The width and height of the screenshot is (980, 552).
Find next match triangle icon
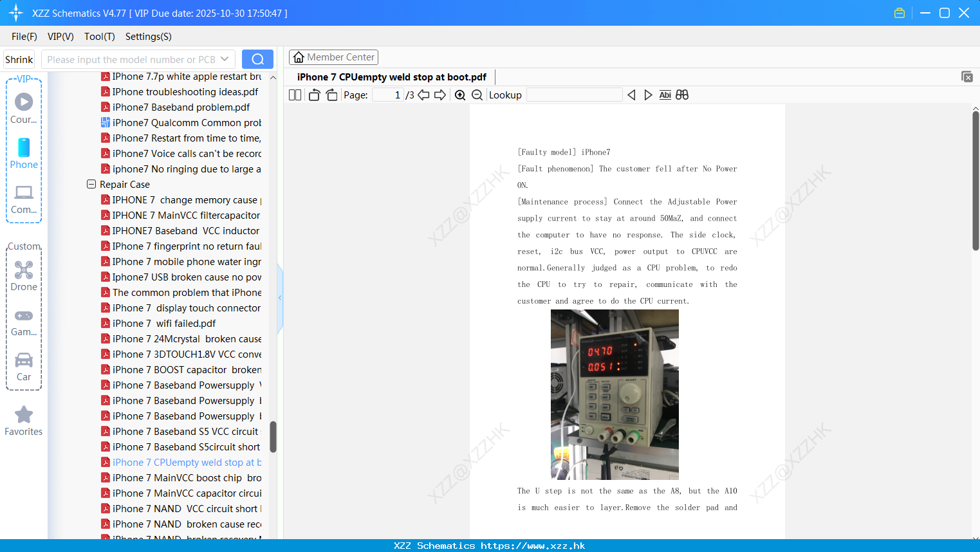[648, 95]
